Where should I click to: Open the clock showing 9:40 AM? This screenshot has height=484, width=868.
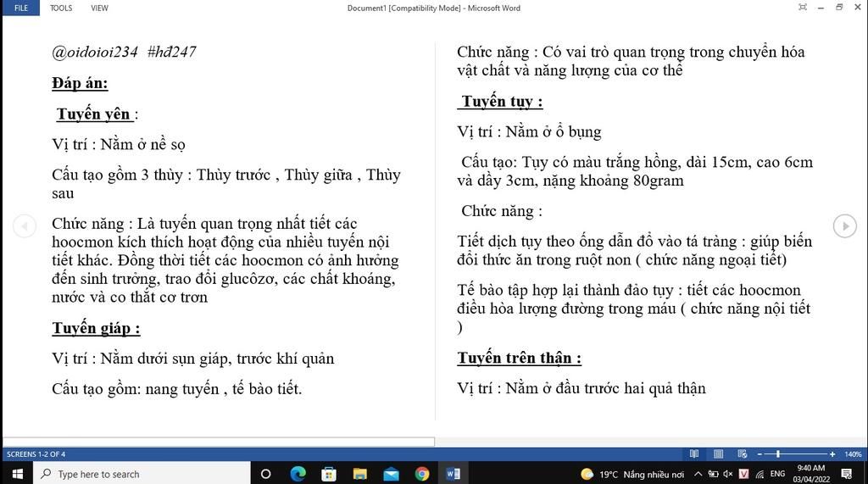click(x=811, y=474)
